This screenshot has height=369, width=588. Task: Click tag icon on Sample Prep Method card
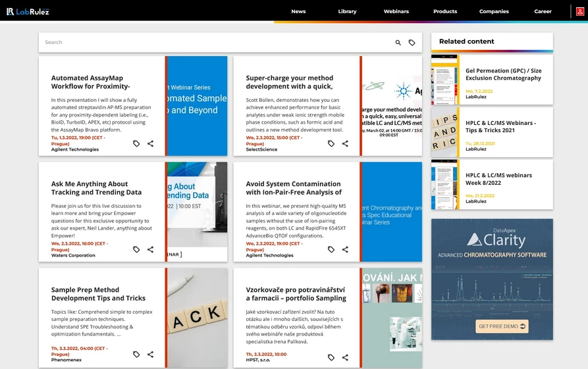coord(136,355)
